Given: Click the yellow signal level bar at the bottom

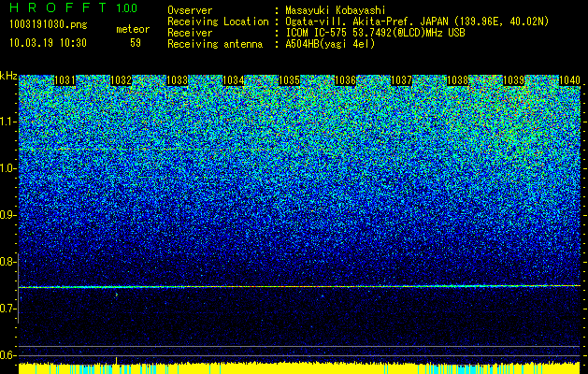Looking at the screenshot, I should 299,368.
